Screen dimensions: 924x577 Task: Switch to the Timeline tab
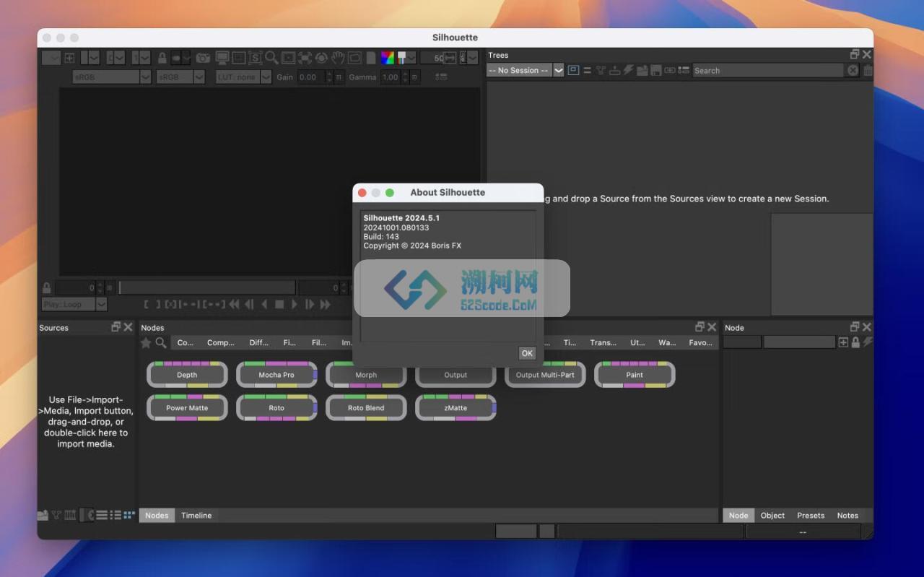[x=196, y=515]
